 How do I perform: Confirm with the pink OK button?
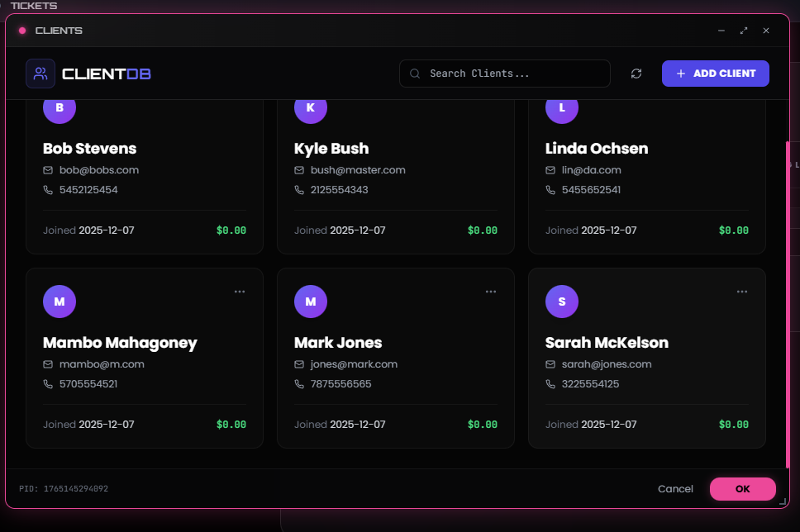[x=742, y=489]
